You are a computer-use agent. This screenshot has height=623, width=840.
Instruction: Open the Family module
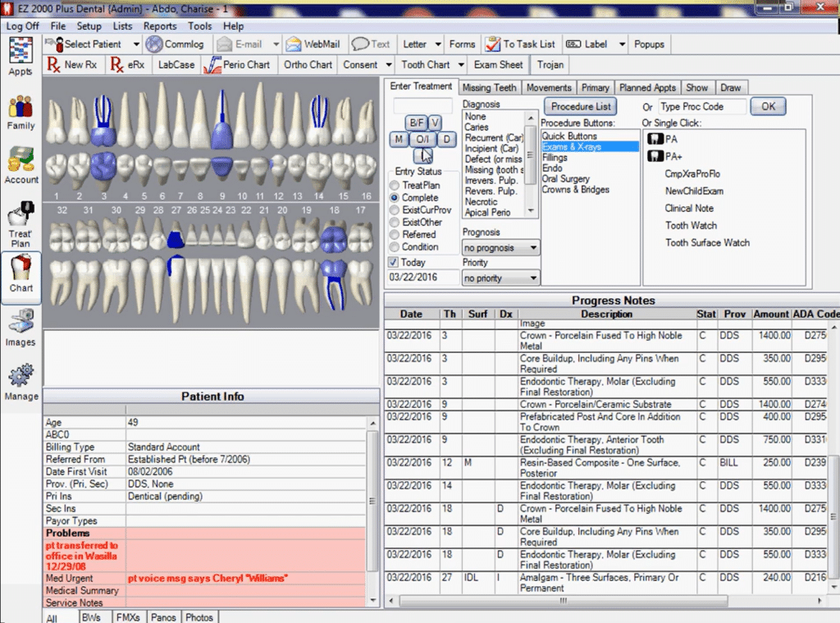coord(21,112)
